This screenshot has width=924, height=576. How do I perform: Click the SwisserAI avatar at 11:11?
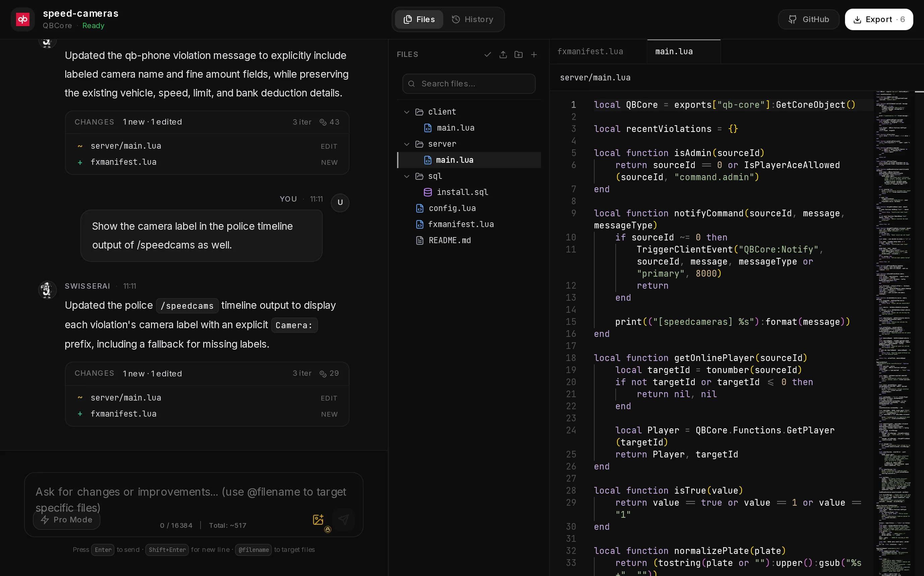(x=47, y=290)
